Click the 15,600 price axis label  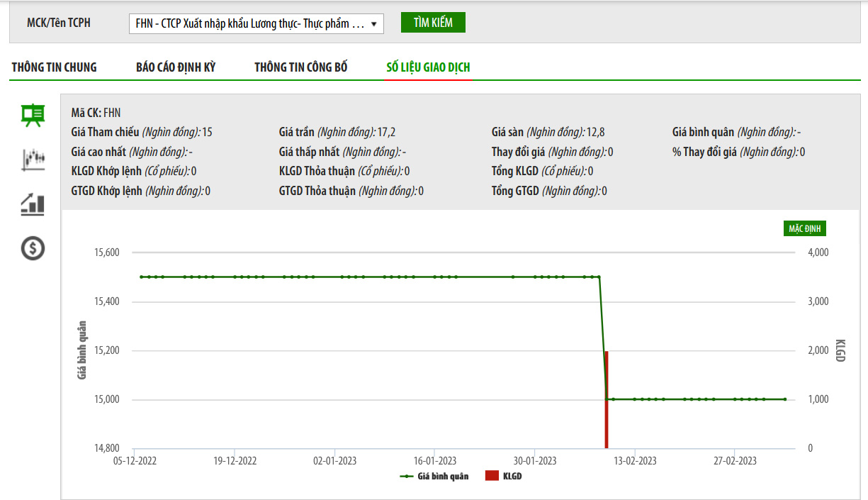point(106,252)
